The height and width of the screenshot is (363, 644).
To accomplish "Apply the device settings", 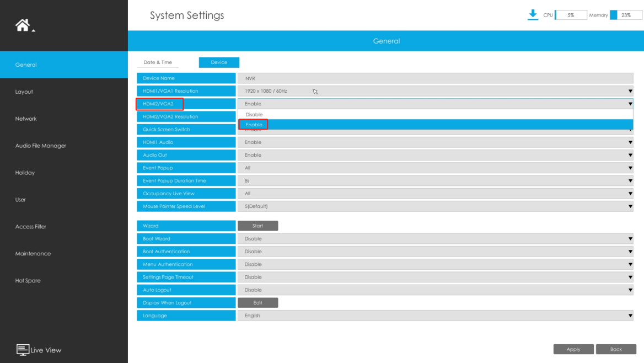I will coord(573,349).
